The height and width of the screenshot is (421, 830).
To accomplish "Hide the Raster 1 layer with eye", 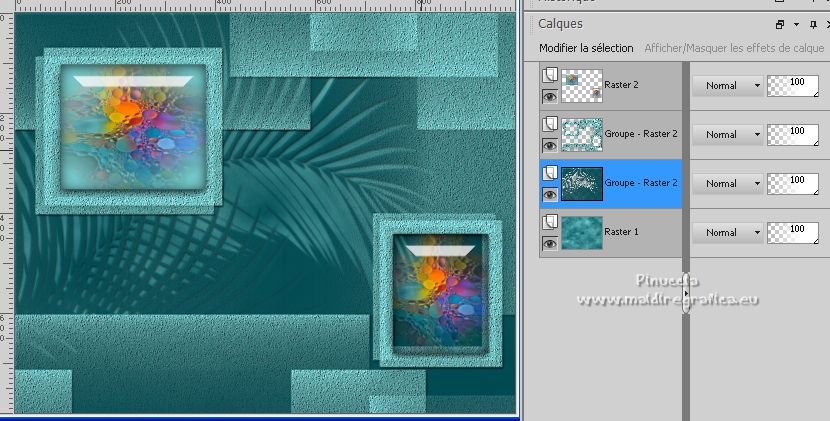I will click(x=550, y=243).
